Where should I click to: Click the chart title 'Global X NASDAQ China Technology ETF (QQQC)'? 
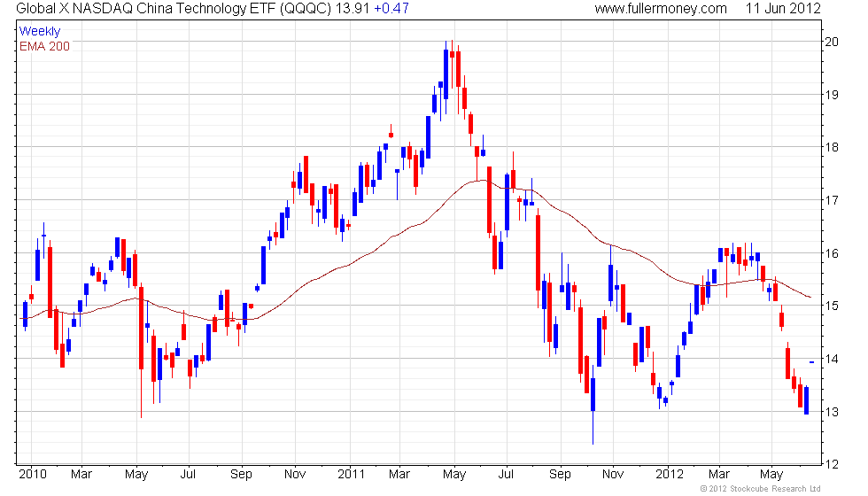(174, 8)
